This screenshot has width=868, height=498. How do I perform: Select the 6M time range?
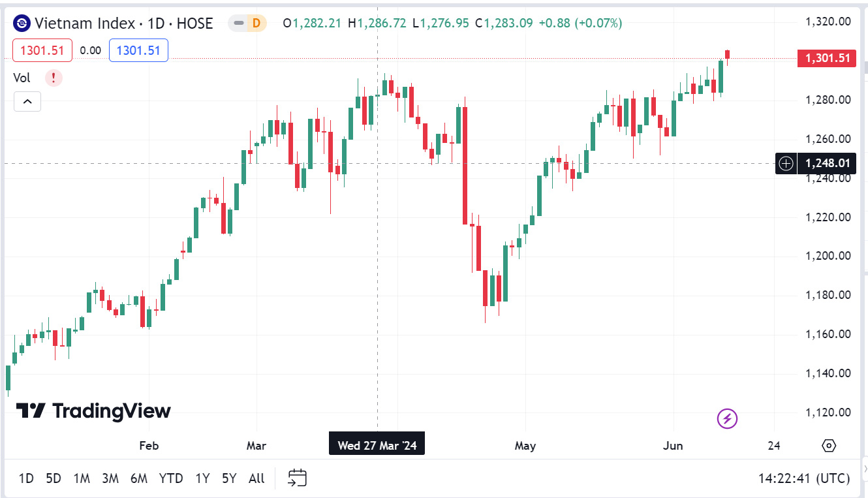[x=138, y=478]
